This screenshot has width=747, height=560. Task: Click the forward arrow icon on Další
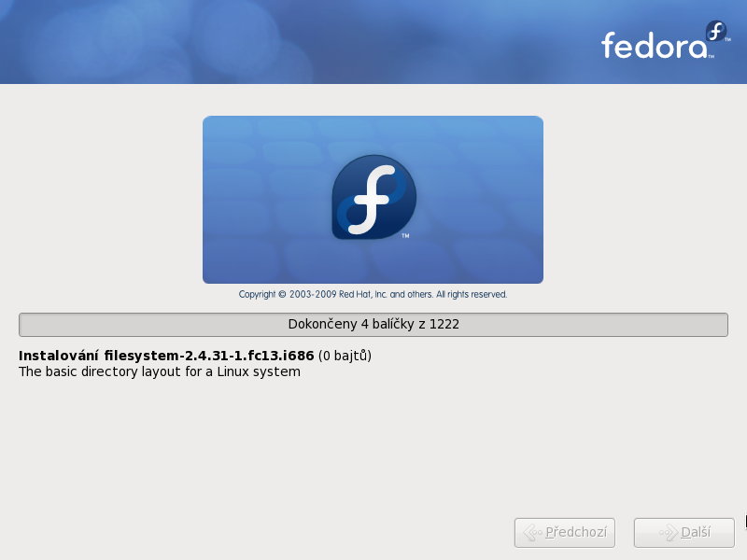(668, 532)
